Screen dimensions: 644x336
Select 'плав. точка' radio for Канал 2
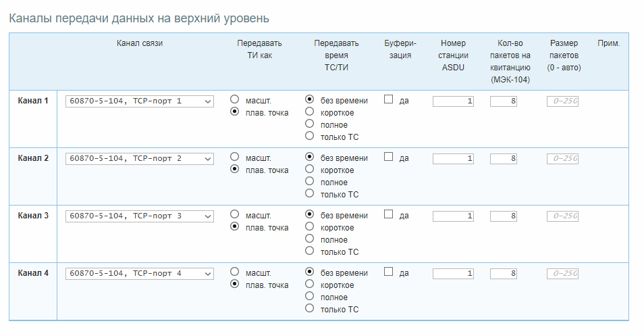(x=235, y=170)
